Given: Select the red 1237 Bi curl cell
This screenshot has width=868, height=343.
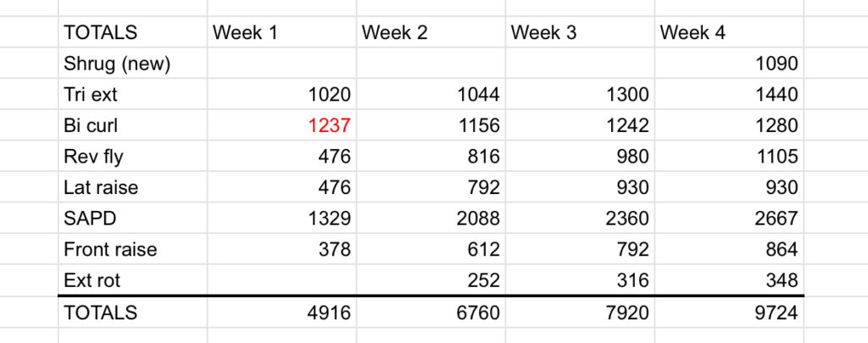Looking at the screenshot, I should [x=329, y=125].
